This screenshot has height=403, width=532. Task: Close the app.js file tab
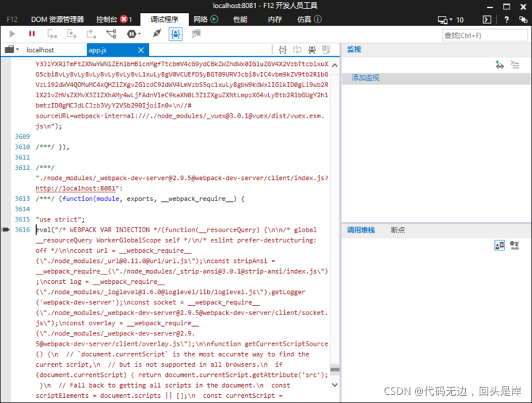(x=142, y=50)
